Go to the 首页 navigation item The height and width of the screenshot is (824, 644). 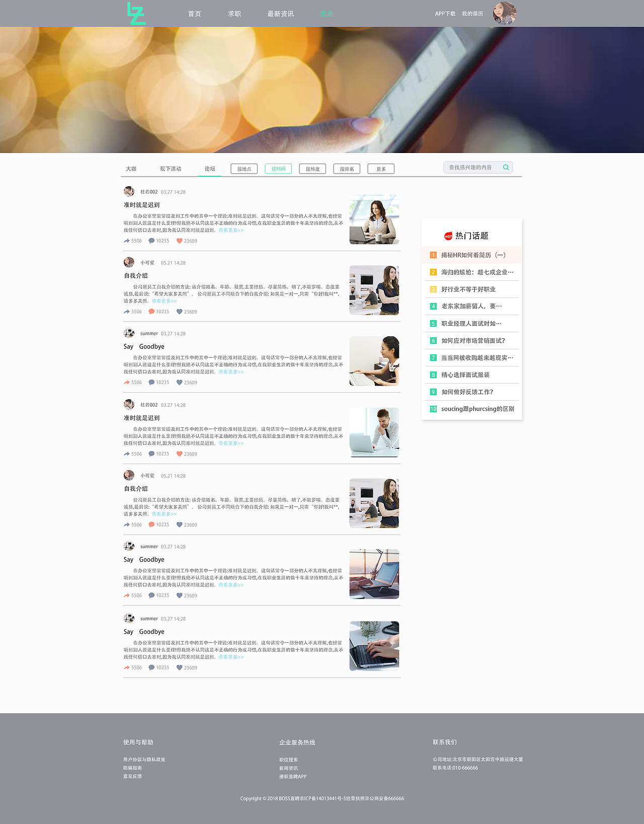coord(195,14)
